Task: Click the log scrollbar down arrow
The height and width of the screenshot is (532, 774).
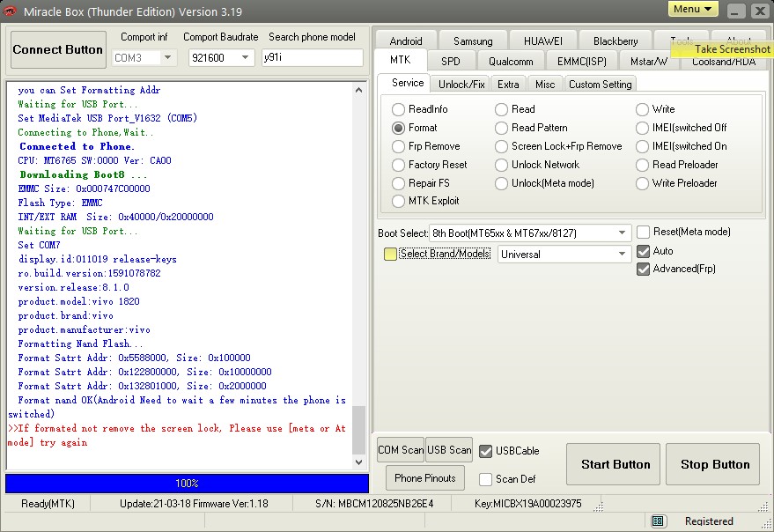Action: click(359, 462)
